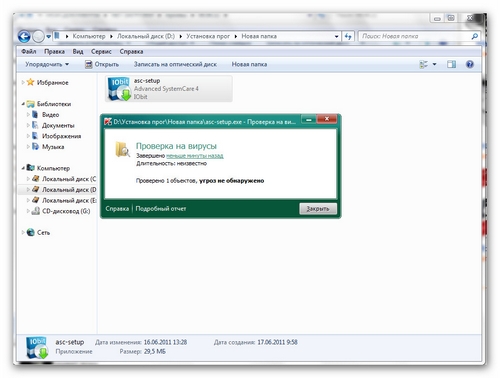500x378 pixels.
Task: Open the Упорядочить dropdown
Action: pos(47,64)
